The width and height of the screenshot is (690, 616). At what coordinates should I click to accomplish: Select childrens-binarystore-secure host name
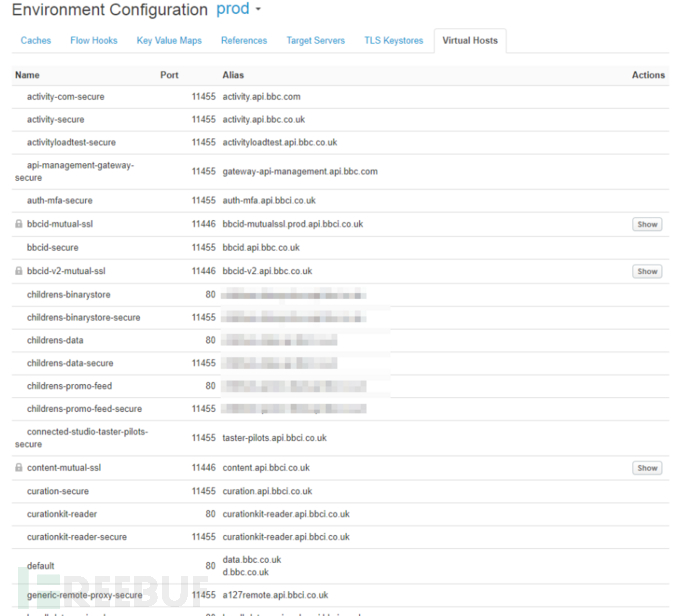[84, 318]
